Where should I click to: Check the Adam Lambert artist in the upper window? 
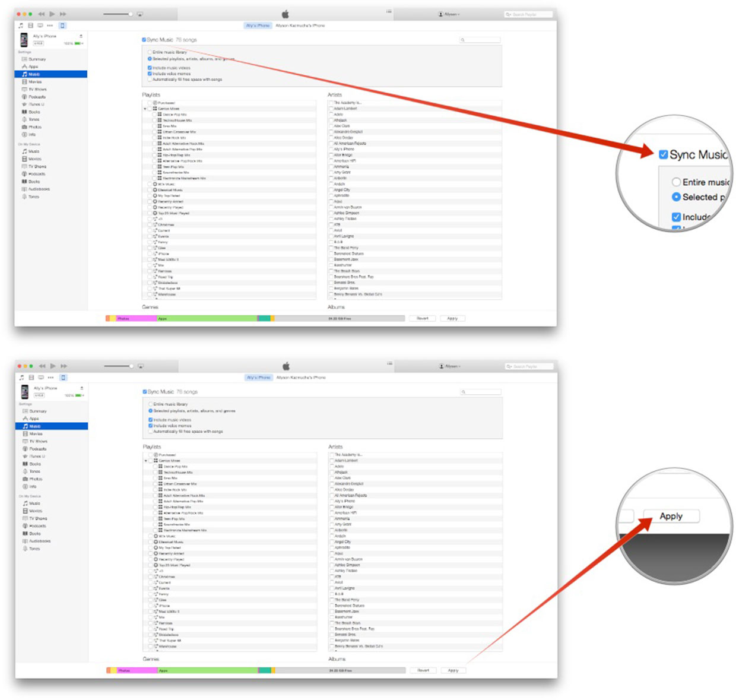[331, 109]
